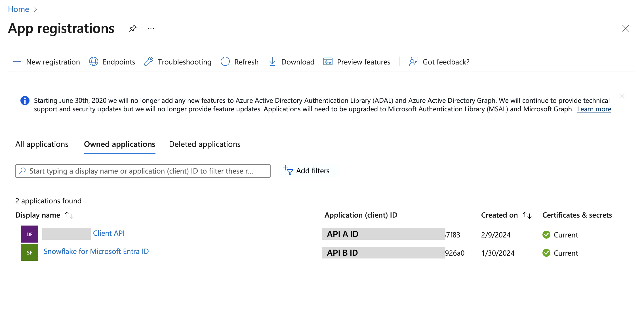Pin App registrations with pushpin icon
This screenshot has width=644, height=317.
132,28
